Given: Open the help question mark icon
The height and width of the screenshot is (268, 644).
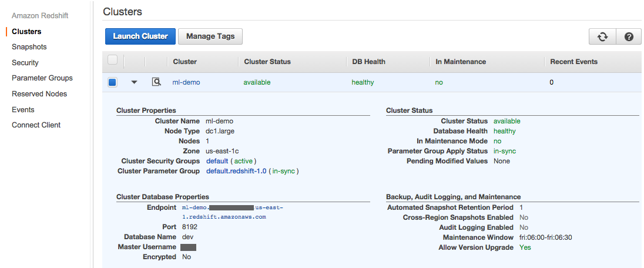Looking at the screenshot, I should [628, 36].
